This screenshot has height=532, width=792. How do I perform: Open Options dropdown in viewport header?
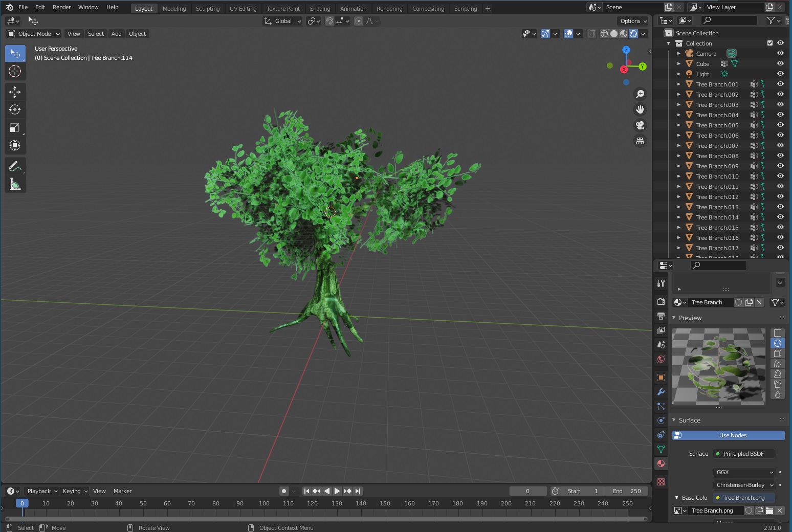pos(634,21)
